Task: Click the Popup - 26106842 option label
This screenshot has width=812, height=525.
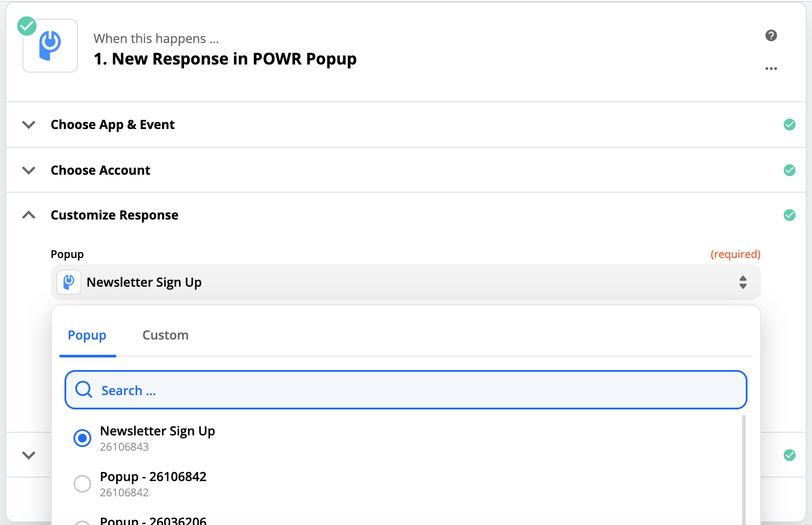Action: pyautogui.click(x=153, y=477)
